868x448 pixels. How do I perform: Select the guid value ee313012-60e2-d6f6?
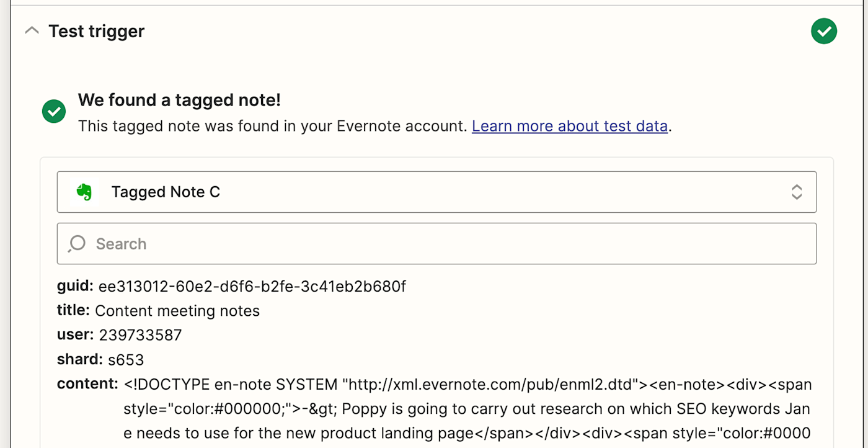(252, 287)
